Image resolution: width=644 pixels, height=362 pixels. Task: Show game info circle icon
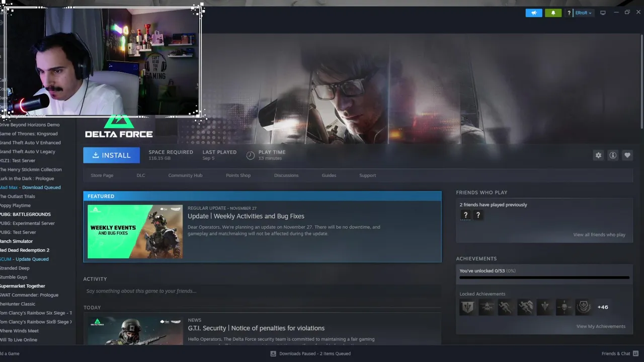point(613,155)
